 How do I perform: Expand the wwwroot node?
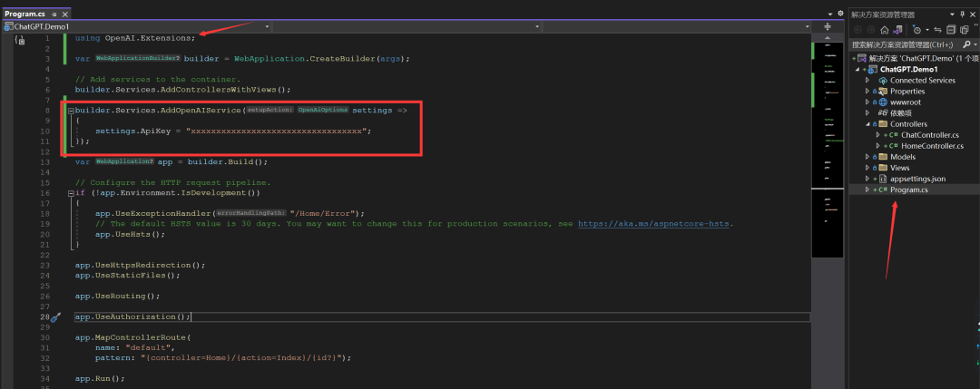pyautogui.click(x=867, y=102)
